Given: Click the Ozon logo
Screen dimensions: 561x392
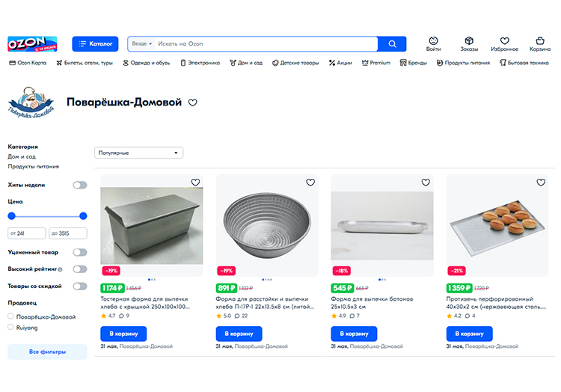Looking at the screenshot, I should (32, 43).
